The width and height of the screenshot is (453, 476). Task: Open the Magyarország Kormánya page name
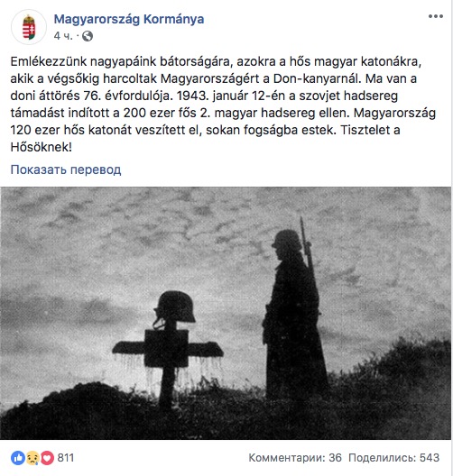[129, 19]
